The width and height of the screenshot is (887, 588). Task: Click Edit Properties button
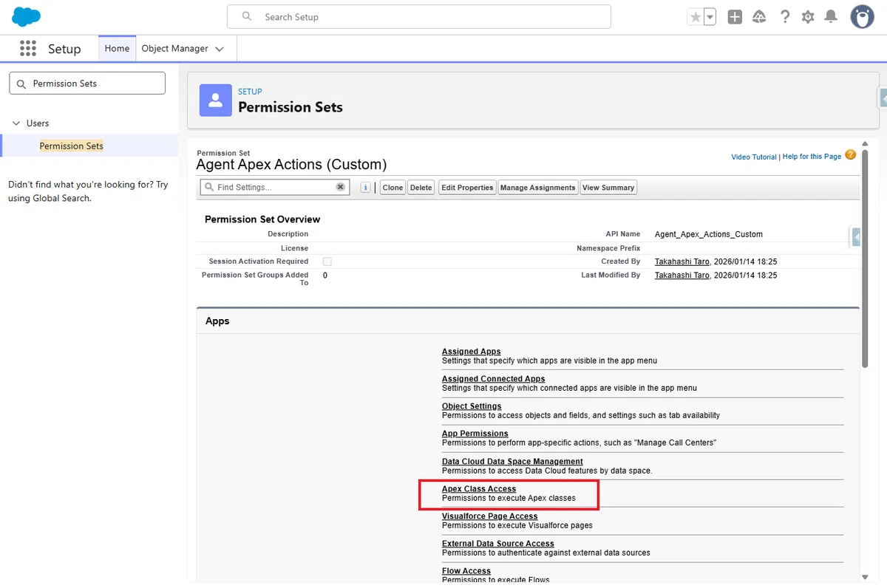click(467, 188)
